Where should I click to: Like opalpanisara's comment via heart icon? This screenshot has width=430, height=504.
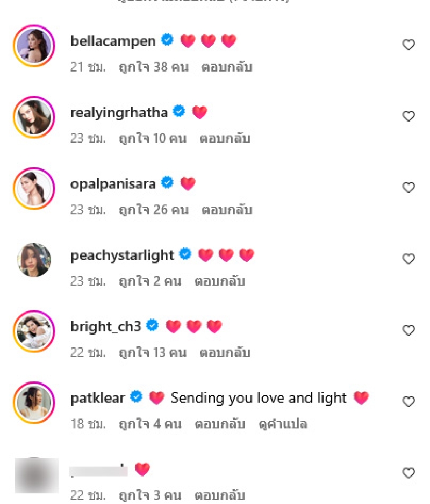[x=409, y=188]
